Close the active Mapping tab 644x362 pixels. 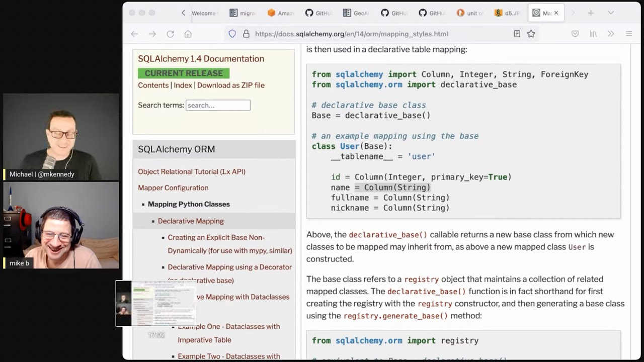556,13
